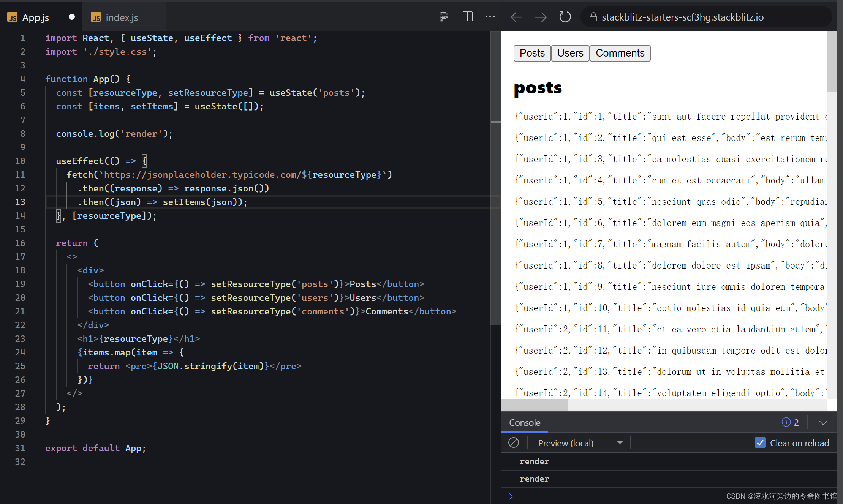
Task: Go forward in the preview browser
Action: 541,17
